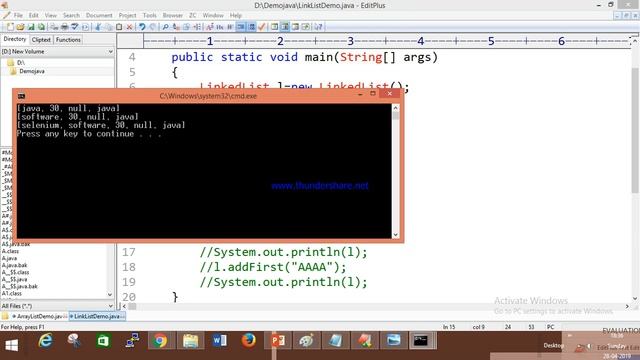
Task: Open the Browser menu
Action: pos(172,16)
